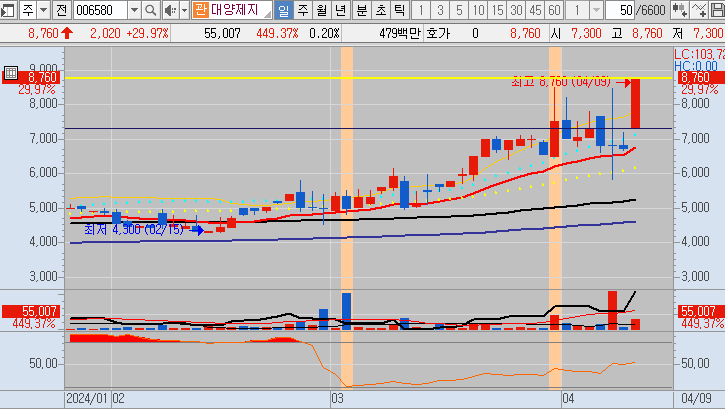Click the trading value 479백만

click(399, 33)
